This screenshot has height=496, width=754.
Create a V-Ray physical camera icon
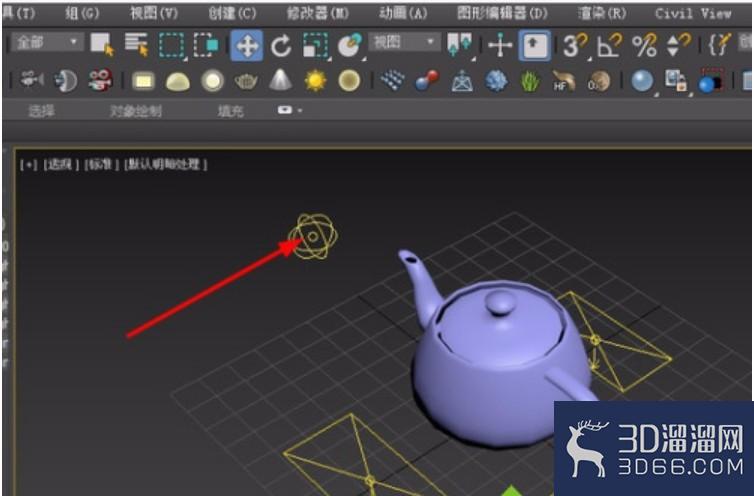[x=32, y=80]
